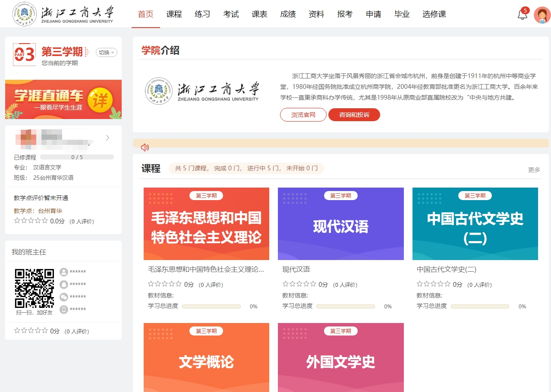The width and height of the screenshot is (551, 392).
Task: Click the 台州育华 teaching point name
Action: pos(50,211)
